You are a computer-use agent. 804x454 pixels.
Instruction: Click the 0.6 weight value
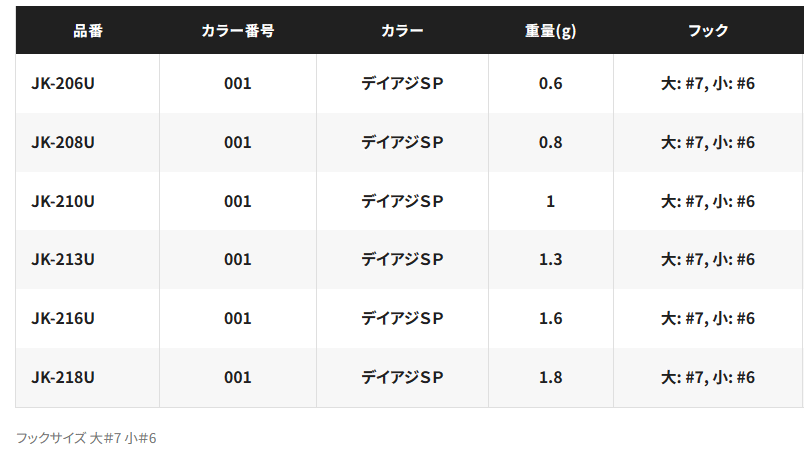tap(551, 83)
